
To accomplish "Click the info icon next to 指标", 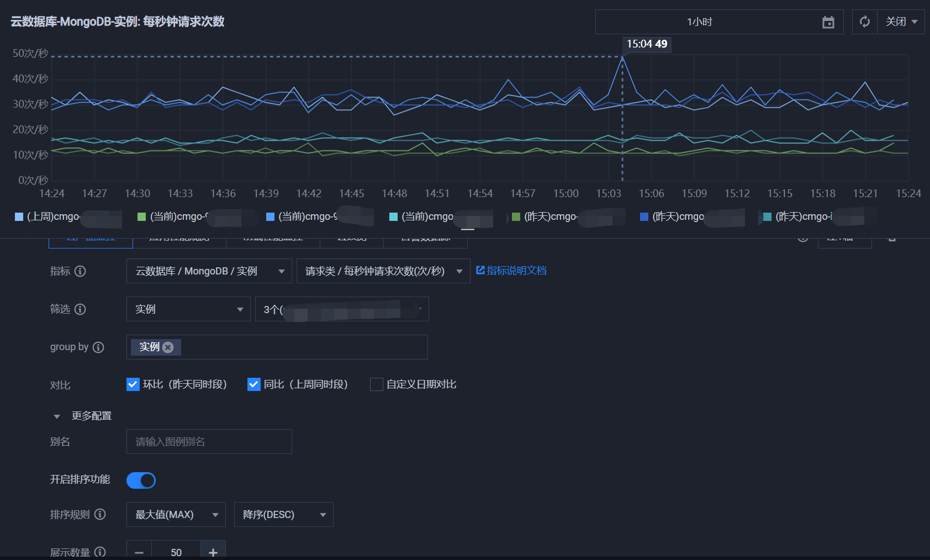I will click(x=80, y=271).
